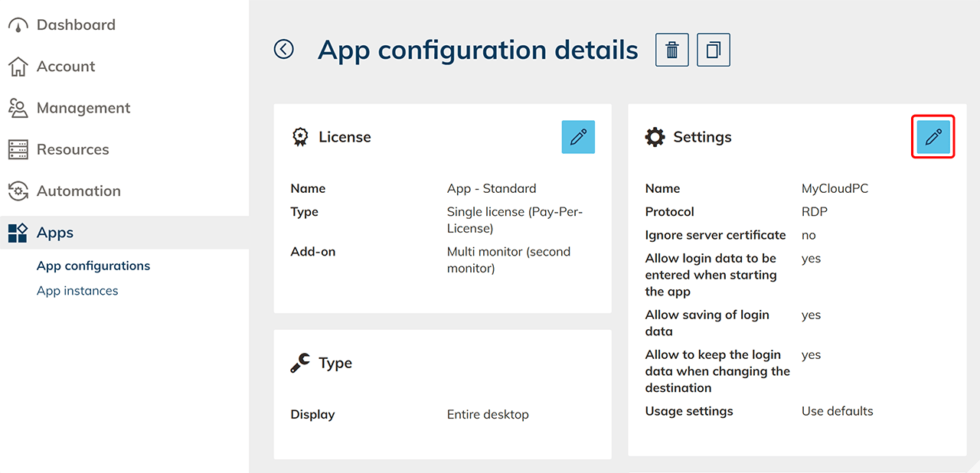Screen dimensions: 980x473
Task: Navigate to Resources label
Action: tap(73, 149)
